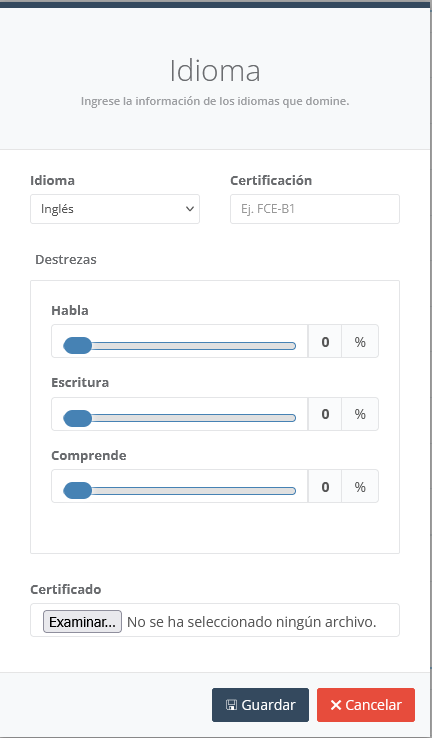Click the chevron arrow of the Idioma select
Viewport: 432px width, 738px height.
tap(190, 209)
